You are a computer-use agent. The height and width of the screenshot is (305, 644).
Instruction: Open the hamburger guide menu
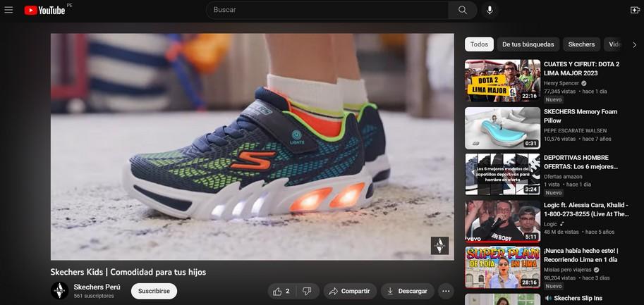tap(8, 10)
